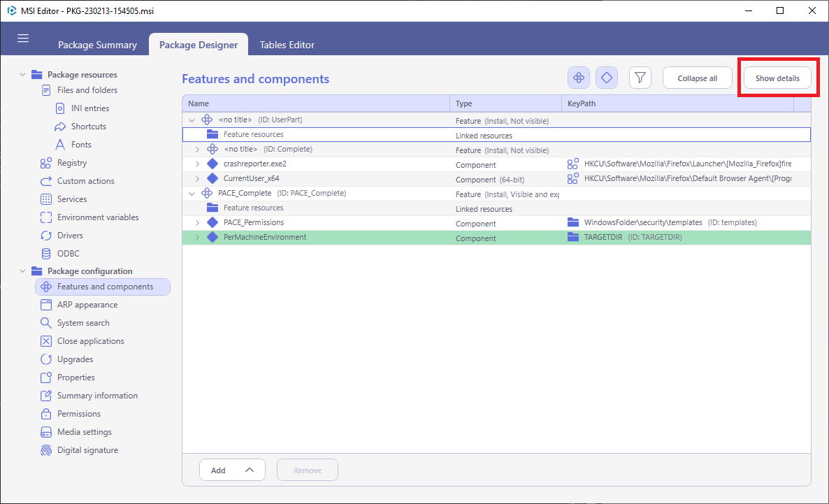This screenshot has width=829, height=504.
Task: Click the Services grid icon
Action: tap(46, 199)
